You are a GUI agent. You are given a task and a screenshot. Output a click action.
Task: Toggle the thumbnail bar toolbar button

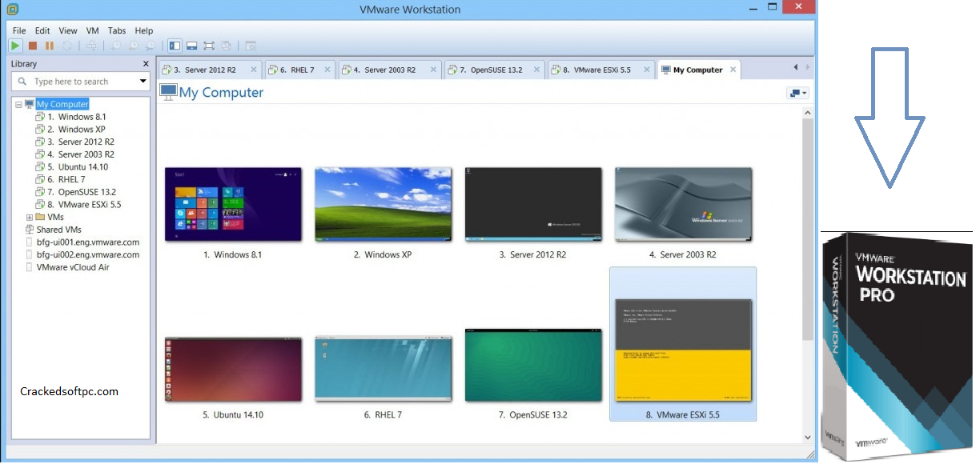tap(192, 46)
